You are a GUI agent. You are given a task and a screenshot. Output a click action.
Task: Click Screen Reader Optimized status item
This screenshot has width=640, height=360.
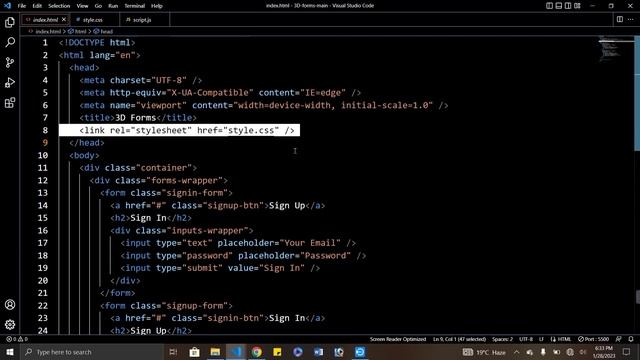(398, 339)
